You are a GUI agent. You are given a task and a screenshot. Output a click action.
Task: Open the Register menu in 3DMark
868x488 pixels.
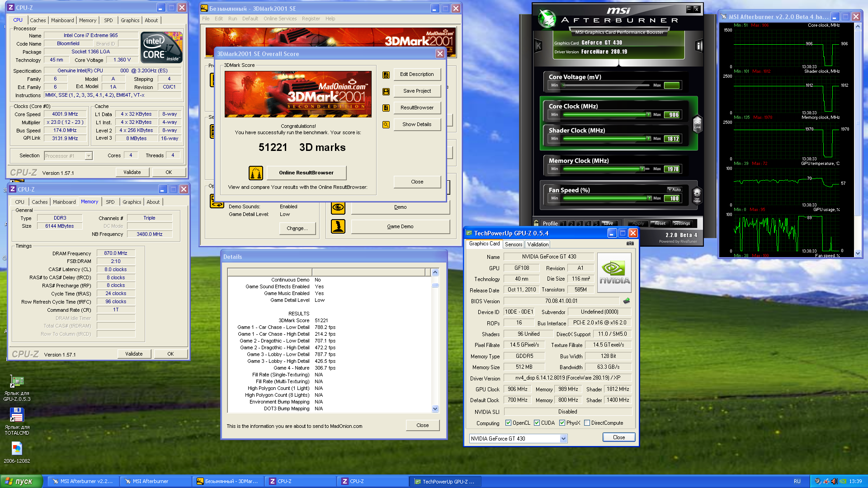(x=311, y=19)
